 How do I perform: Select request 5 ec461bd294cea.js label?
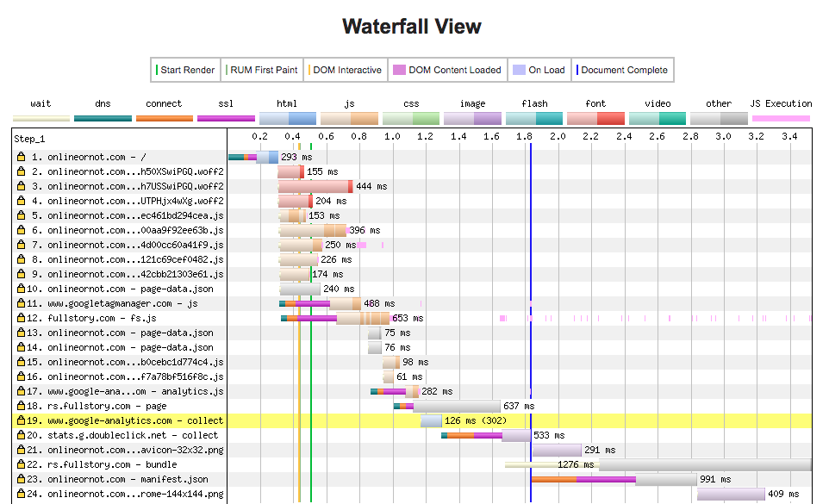[x=128, y=215]
